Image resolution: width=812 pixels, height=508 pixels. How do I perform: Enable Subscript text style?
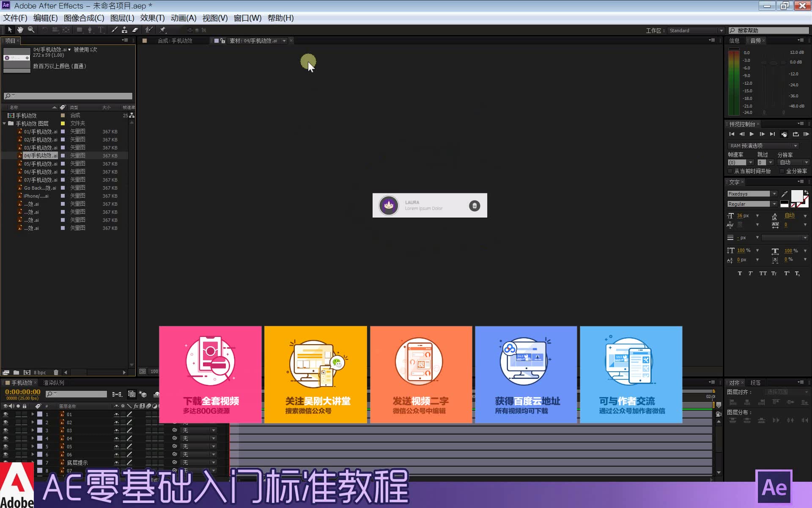click(x=797, y=273)
